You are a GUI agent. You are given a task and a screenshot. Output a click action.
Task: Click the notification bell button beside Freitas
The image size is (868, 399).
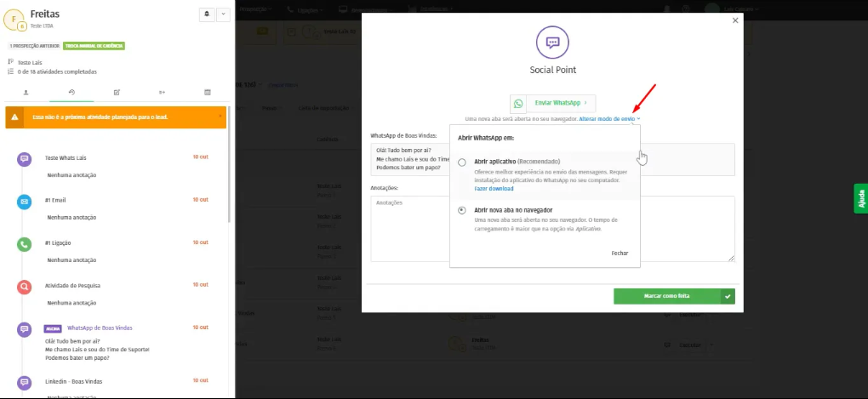207,14
